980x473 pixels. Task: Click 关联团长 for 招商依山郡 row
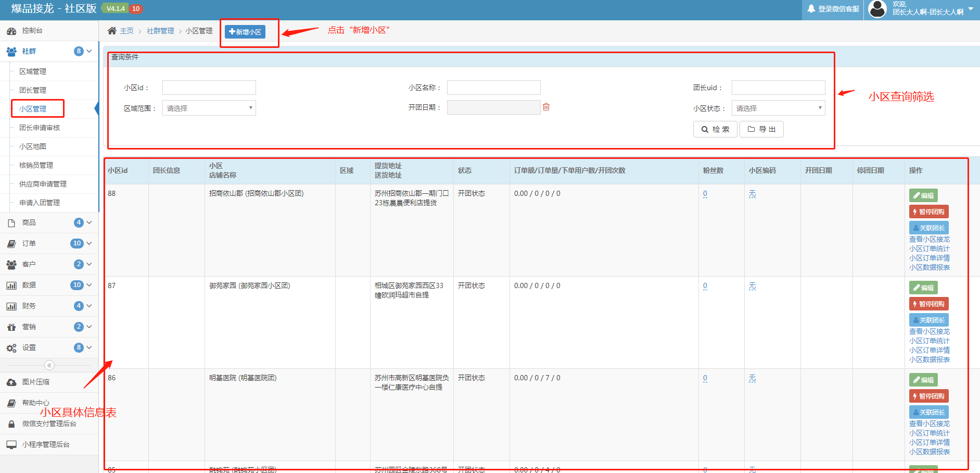click(x=929, y=228)
